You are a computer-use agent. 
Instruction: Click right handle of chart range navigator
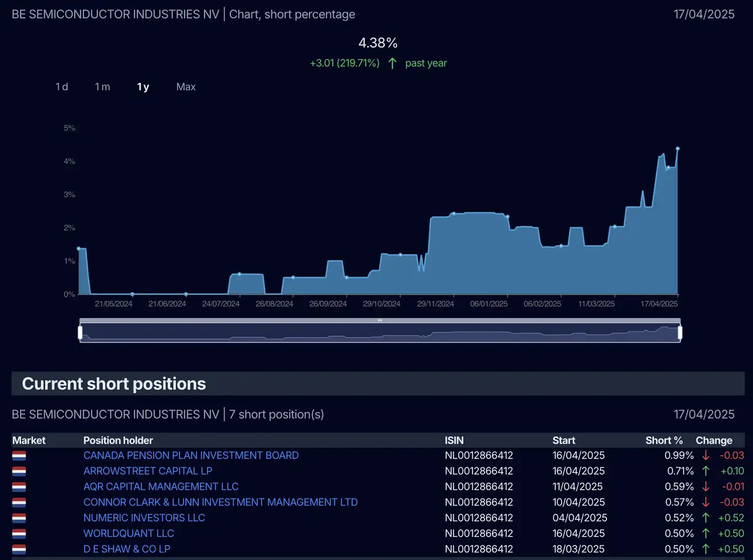tap(679, 333)
